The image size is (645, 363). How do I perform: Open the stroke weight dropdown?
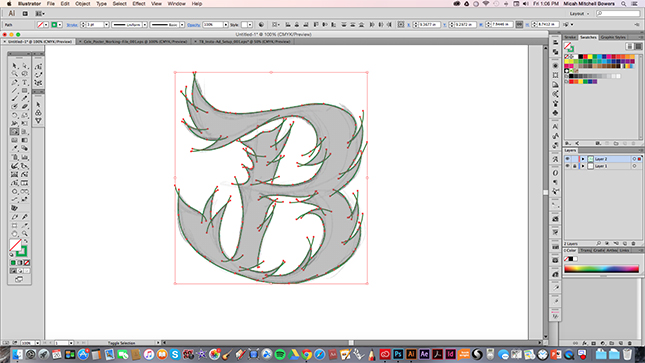[107, 25]
